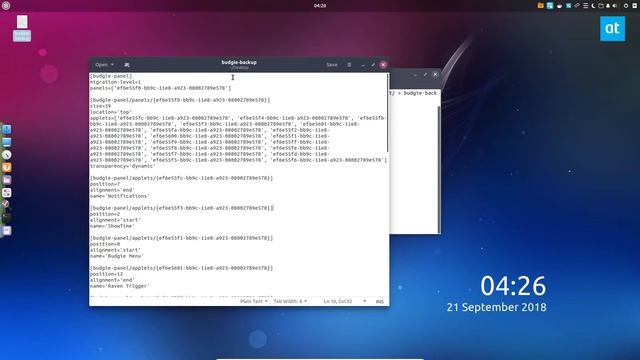Click the INS insert mode indicator
This screenshot has width=640, height=360.
[380, 302]
